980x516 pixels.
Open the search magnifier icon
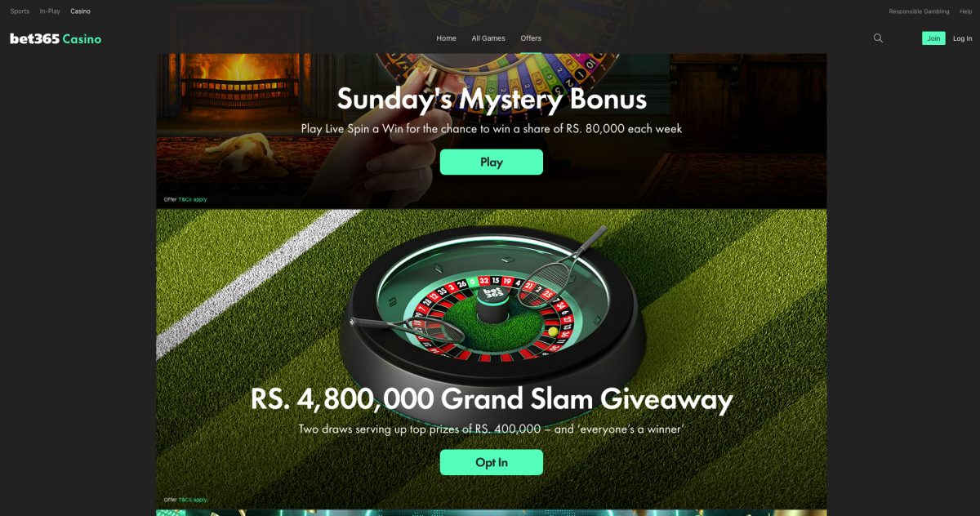tap(878, 38)
